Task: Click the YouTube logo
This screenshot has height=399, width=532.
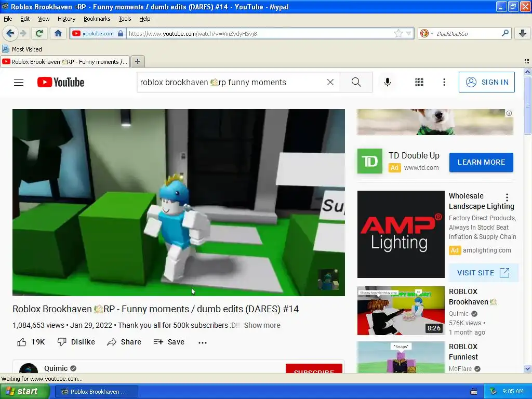Action: [x=61, y=82]
